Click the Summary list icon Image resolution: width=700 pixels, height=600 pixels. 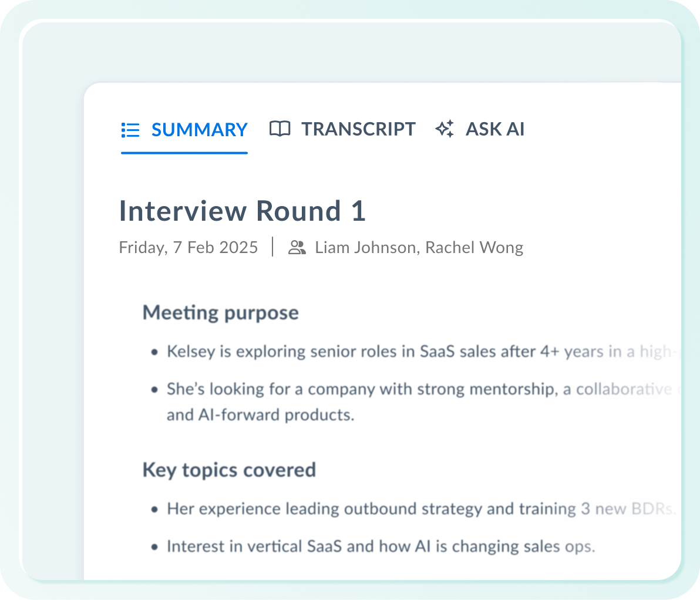pos(130,130)
